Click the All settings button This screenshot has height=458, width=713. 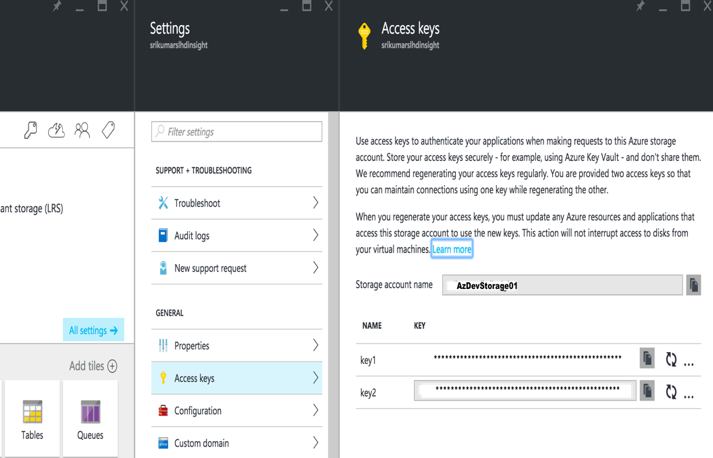coord(93,330)
